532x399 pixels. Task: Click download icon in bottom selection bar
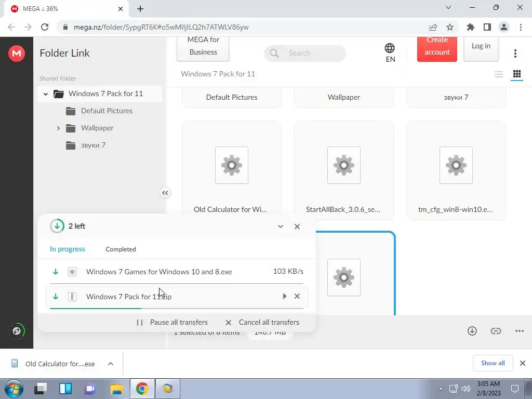pyautogui.click(x=472, y=331)
